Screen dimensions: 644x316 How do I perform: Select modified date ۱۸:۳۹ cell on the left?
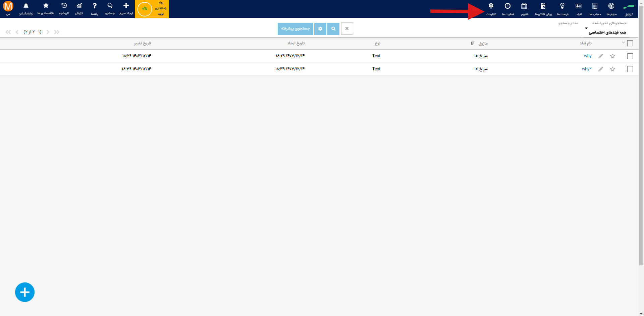coord(136,69)
